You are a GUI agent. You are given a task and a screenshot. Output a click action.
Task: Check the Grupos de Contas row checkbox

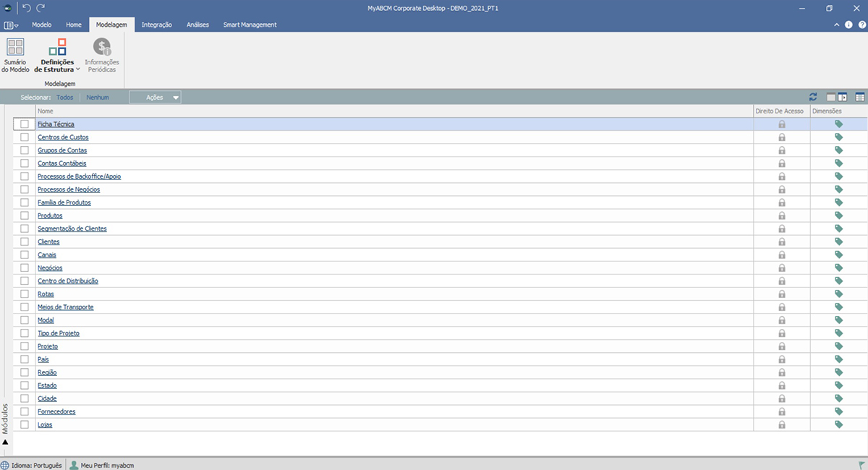point(25,150)
